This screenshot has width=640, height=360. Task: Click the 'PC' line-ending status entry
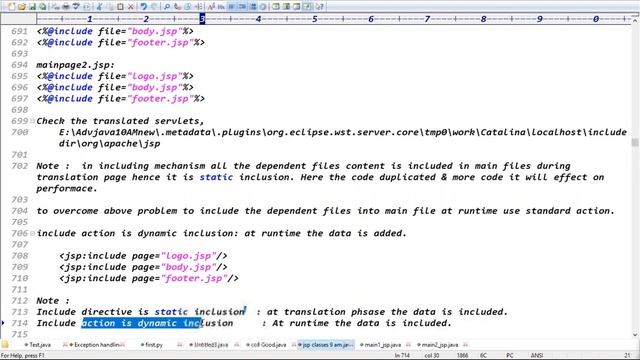click(510, 356)
